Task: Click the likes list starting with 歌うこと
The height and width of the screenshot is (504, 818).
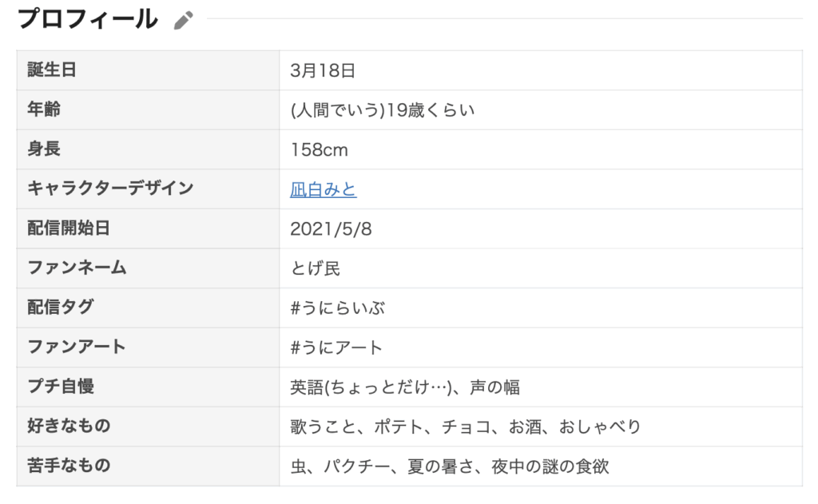Action: tap(466, 427)
